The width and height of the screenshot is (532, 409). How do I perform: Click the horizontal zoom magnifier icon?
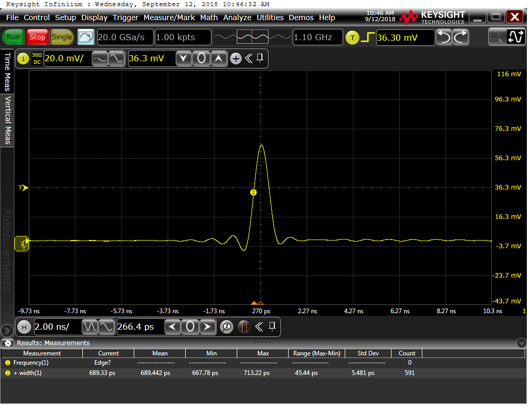[x=226, y=327]
